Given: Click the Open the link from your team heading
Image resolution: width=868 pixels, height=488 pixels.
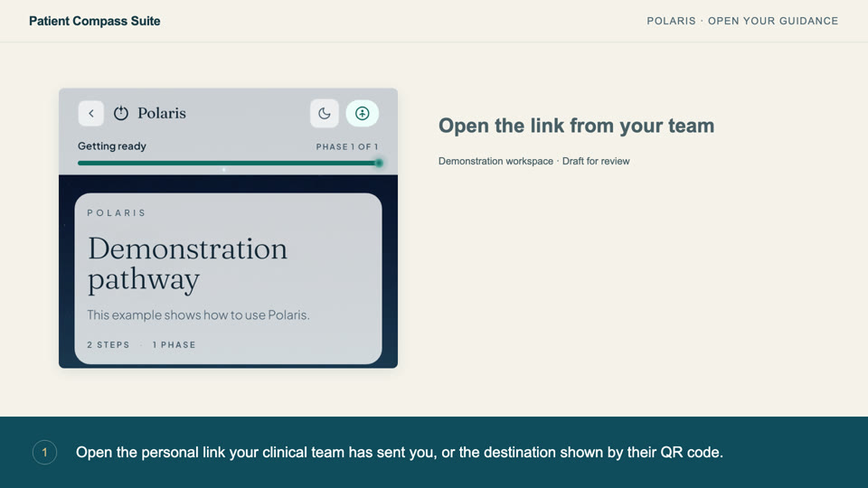Looking at the screenshot, I should [576, 126].
